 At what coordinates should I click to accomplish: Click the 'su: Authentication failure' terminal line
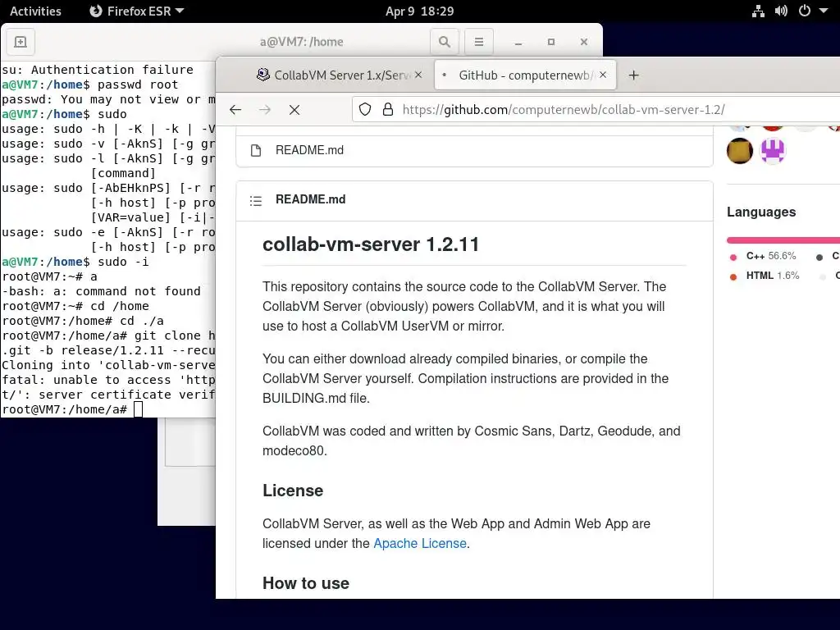click(98, 70)
